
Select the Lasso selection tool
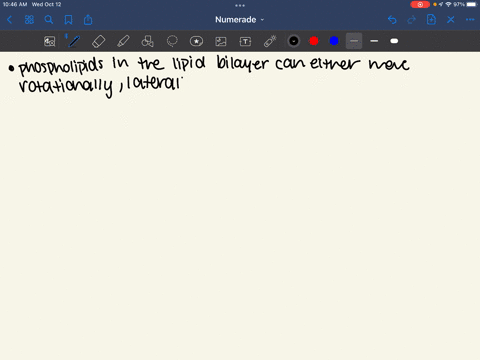pos(172,41)
